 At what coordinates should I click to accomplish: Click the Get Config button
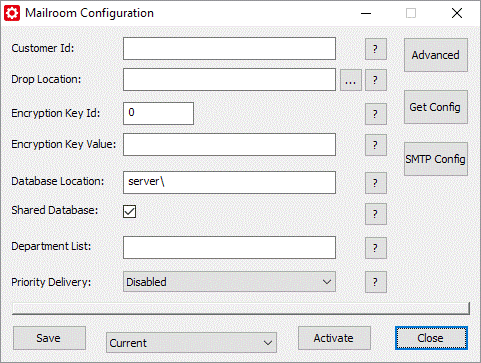tap(436, 107)
